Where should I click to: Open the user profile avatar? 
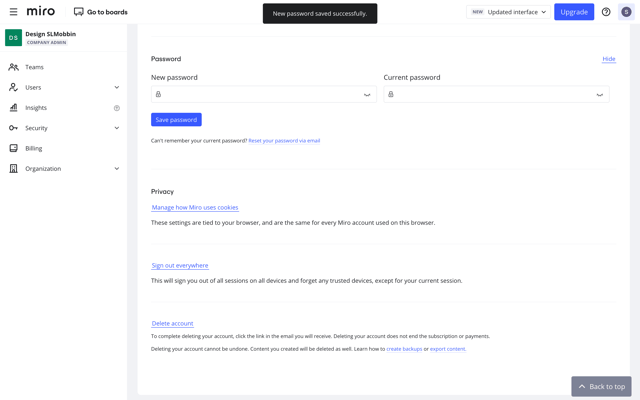pyautogui.click(x=626, y=12)
